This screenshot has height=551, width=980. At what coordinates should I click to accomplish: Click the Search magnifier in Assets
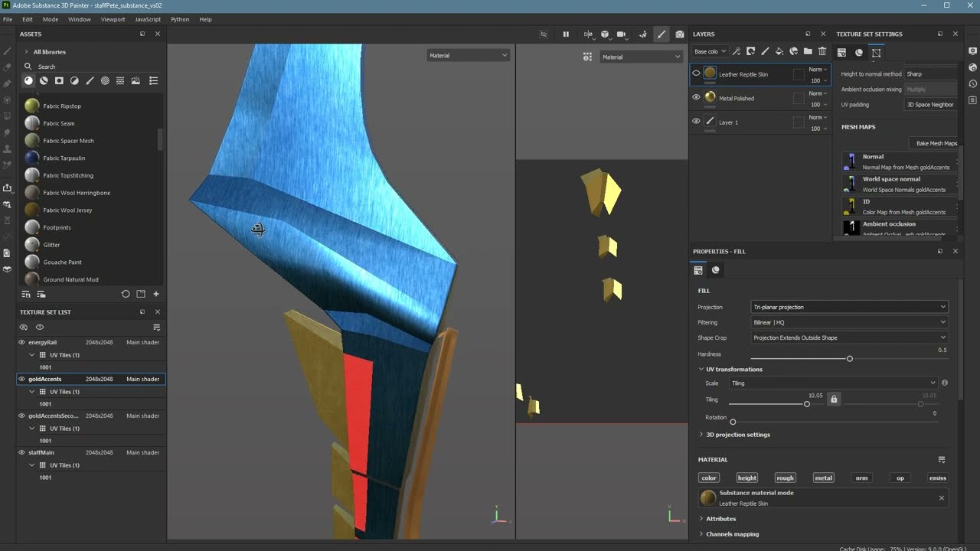(x=28, y=67)
